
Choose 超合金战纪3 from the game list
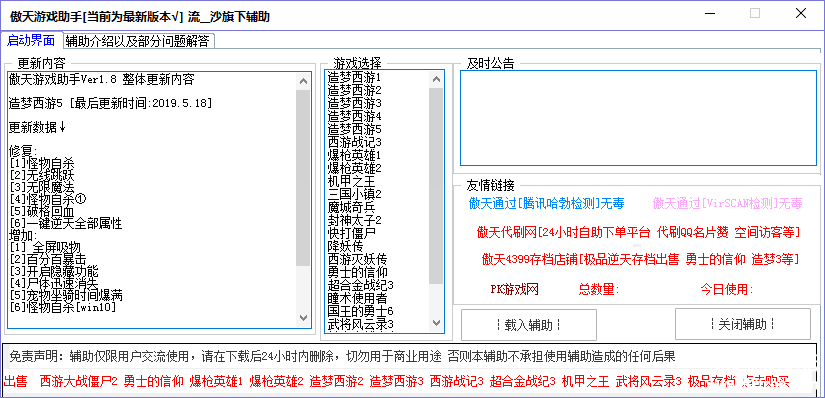(360, 285)
